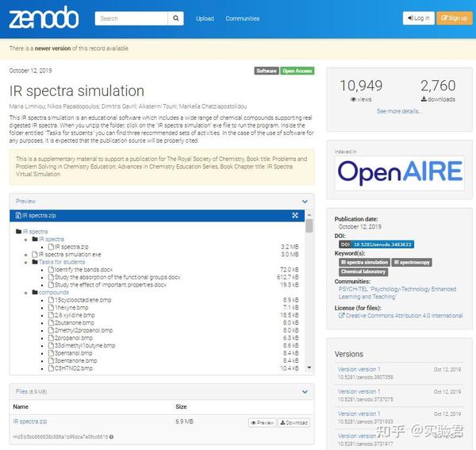
Task: Select 15cyclooctadiene.bmp file
Action: coord(83,300)
